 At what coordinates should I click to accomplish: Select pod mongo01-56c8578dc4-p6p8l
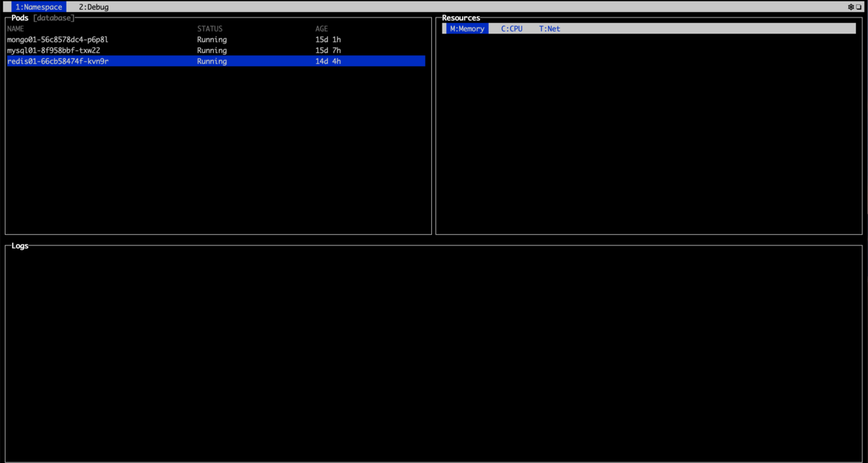click(x=216, y=40)
